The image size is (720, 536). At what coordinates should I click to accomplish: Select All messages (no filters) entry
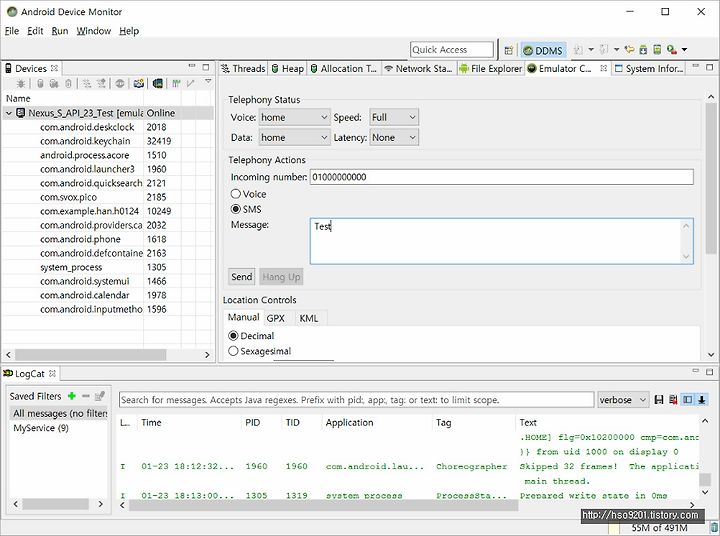coord(60,413)
